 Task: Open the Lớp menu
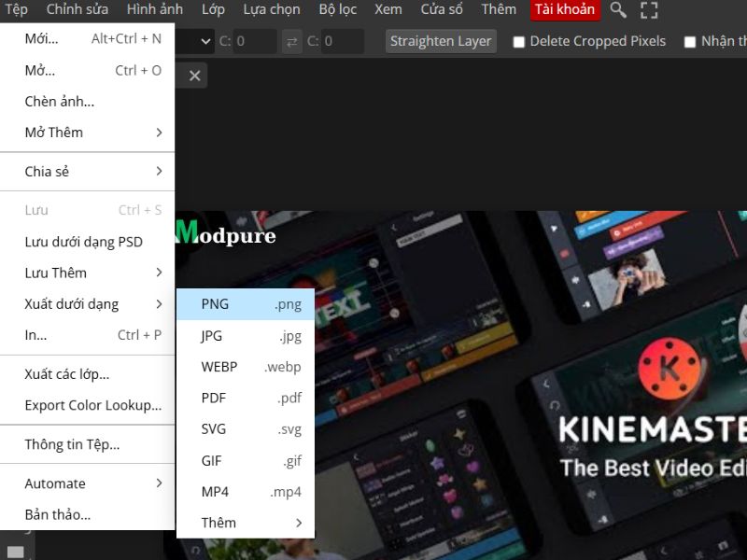pyautogui.click(x=213, y=9)
